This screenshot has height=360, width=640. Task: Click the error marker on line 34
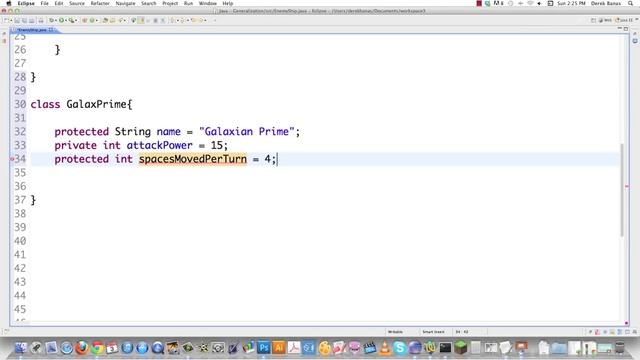[x=12, y=159]
